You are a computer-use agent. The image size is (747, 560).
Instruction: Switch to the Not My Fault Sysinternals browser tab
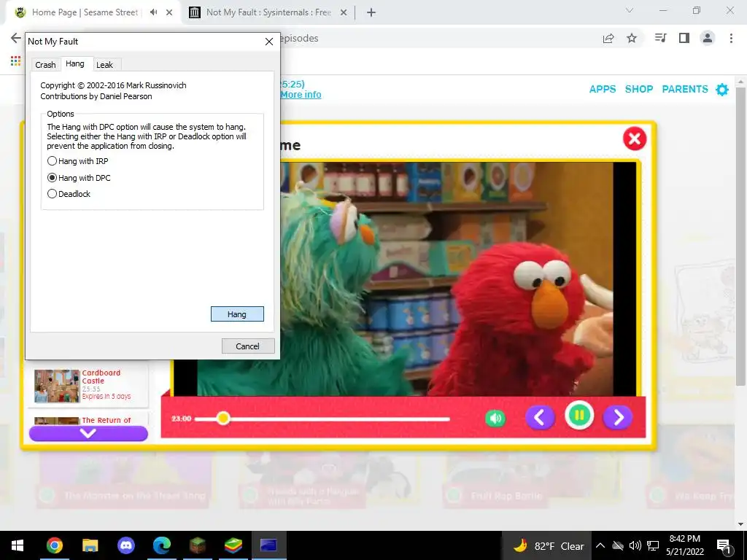coord(268,12)
